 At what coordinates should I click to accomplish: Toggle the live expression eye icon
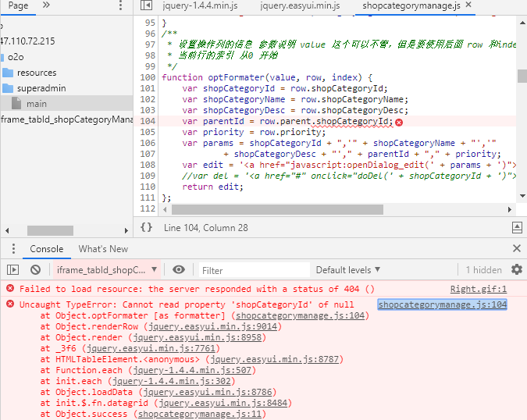click(179, 269)
